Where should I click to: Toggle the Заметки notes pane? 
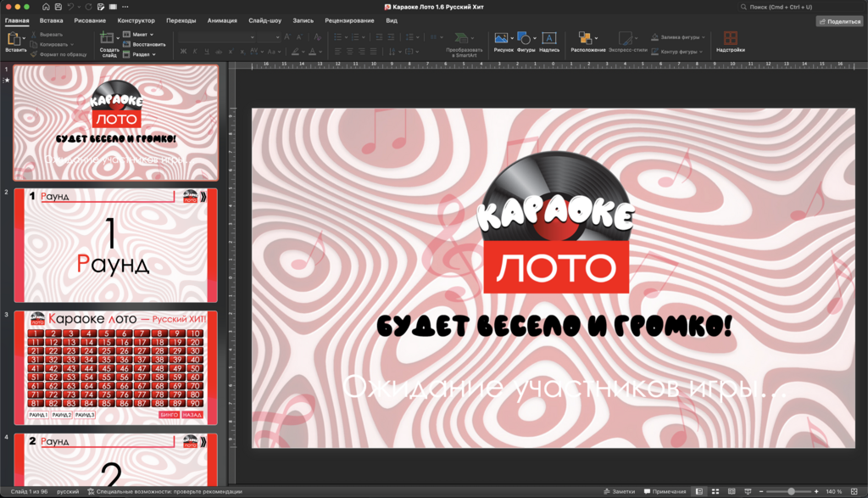[x=620, y=491]
